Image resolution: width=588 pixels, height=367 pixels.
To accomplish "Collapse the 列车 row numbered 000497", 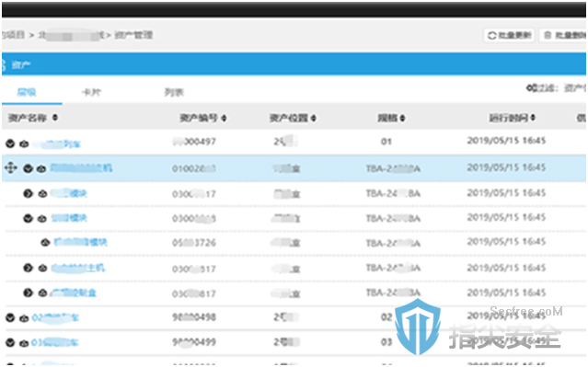I will pyautogui.click(x=10, y=143).
